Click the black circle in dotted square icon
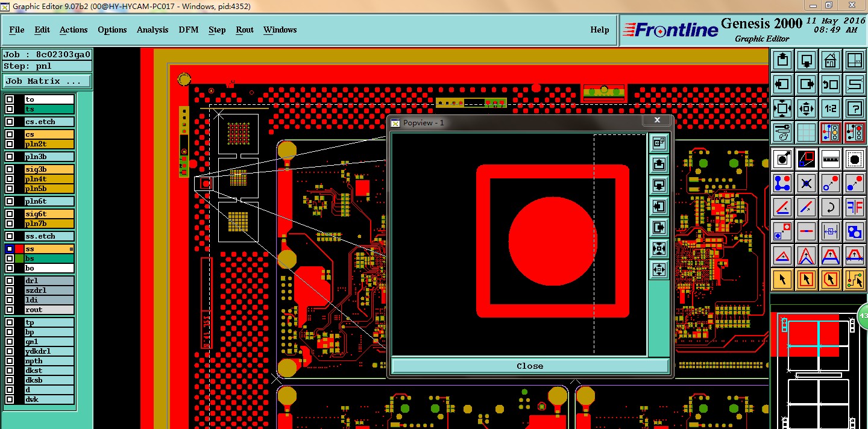The image size is (868, 429). tap(855, 159)
